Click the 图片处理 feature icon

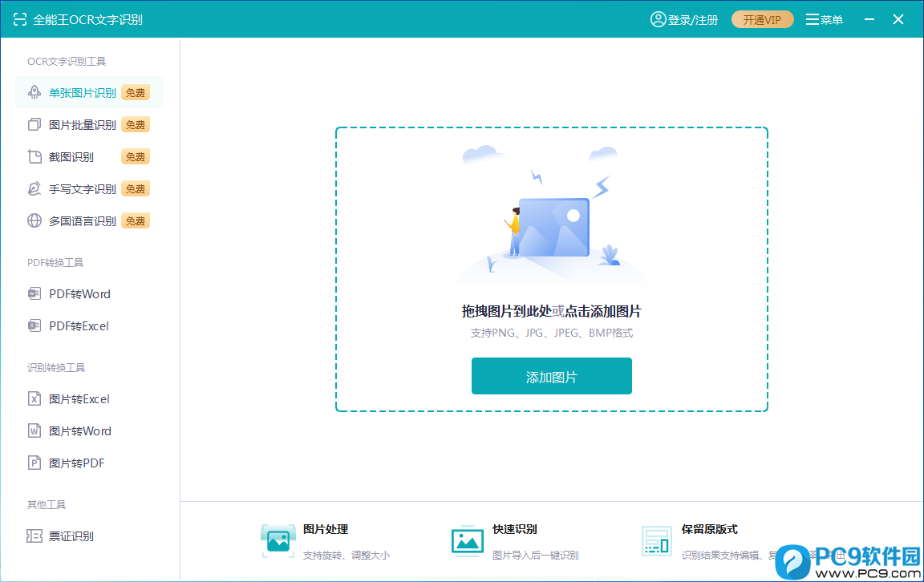[x=278, y=541]
